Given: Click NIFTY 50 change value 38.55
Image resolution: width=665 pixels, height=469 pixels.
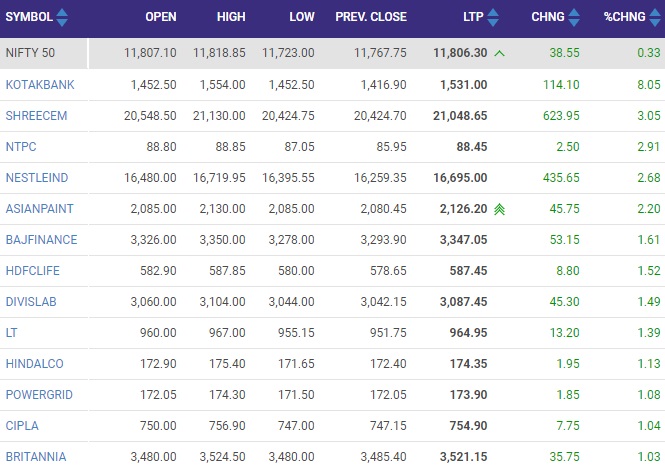Looking at the screenshot, I should [x=564, y=53].
